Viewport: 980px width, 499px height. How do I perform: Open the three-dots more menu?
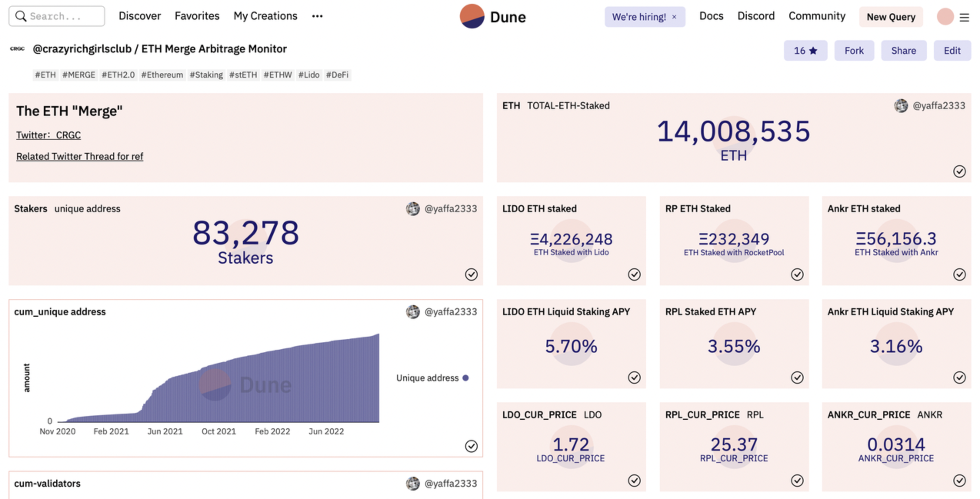click(317, 16)
